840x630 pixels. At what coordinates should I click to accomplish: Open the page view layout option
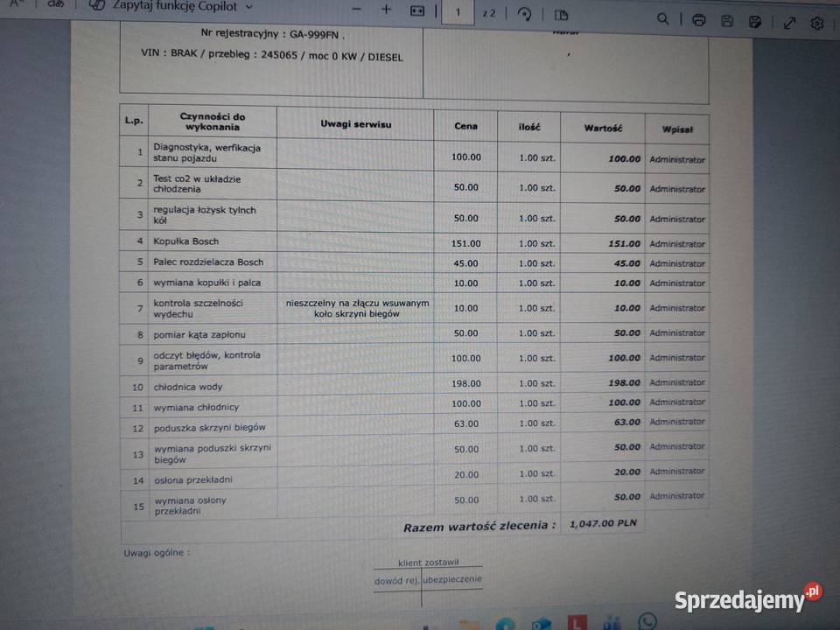(561, 15)
